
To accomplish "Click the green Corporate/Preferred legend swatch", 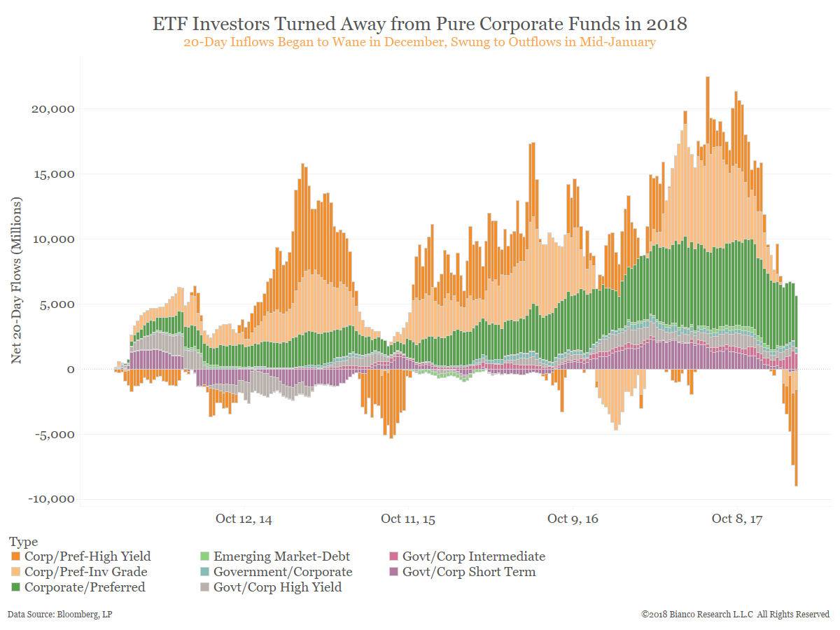I will (x=16, y=587).
